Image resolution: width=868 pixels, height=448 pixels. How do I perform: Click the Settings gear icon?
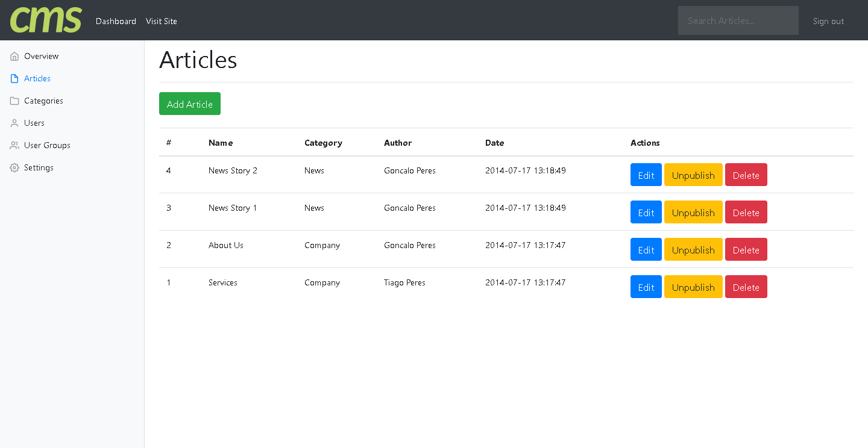point(14,168)
